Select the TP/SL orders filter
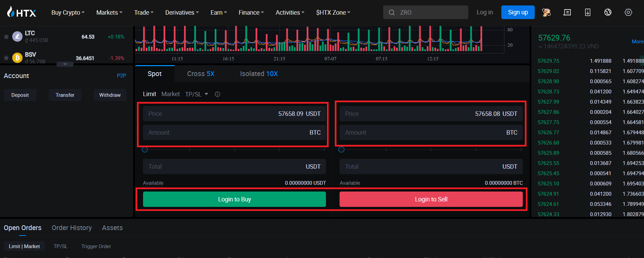The height and width of the screenshot is (258, 644). (x=61, y=246)
